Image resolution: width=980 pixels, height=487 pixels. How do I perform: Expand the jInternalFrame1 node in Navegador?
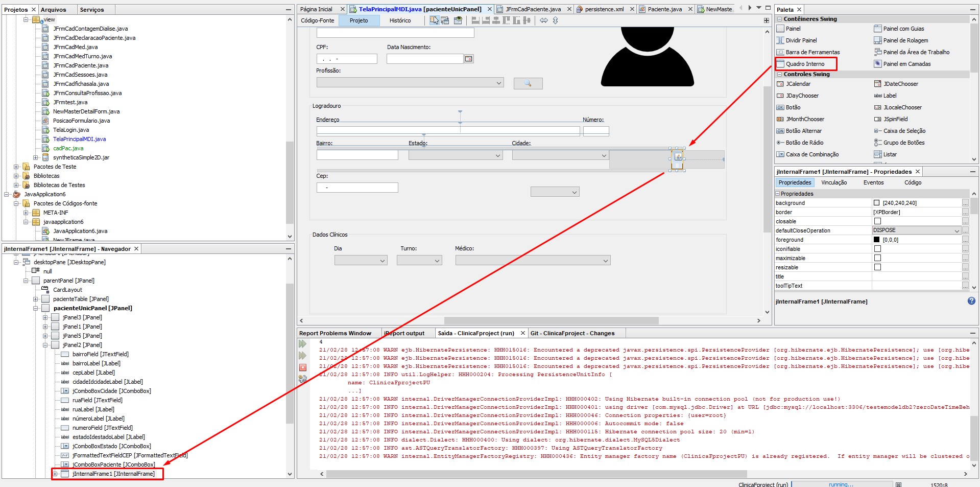pyautogui.click(x=55, y=474)
